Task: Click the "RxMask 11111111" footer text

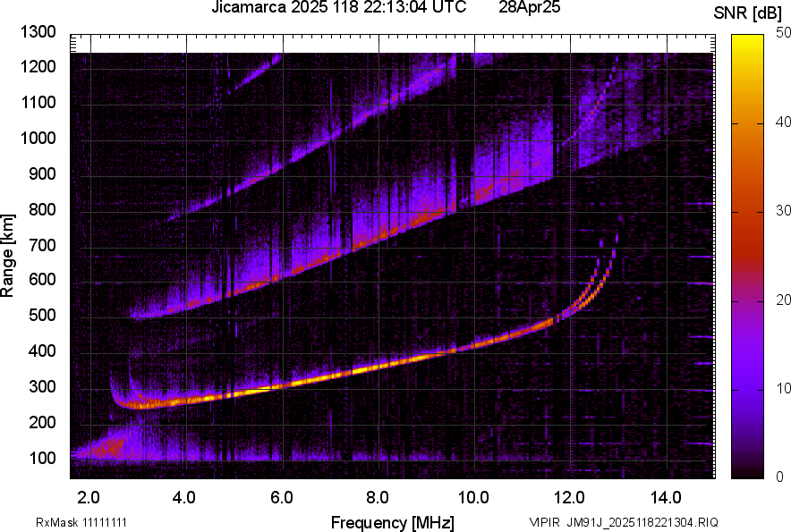Action: coord(81,522)
